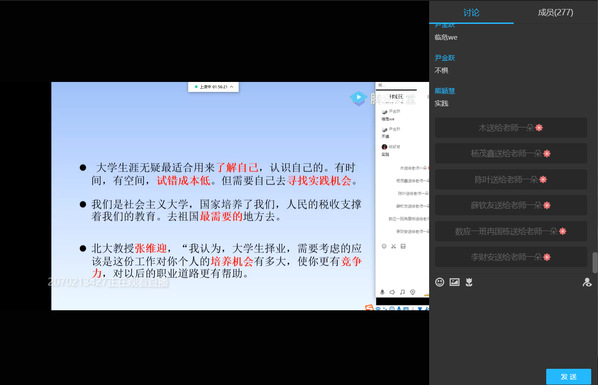Click the send image icon
Screen dimensions: 598x385
[x=454, y=282]
